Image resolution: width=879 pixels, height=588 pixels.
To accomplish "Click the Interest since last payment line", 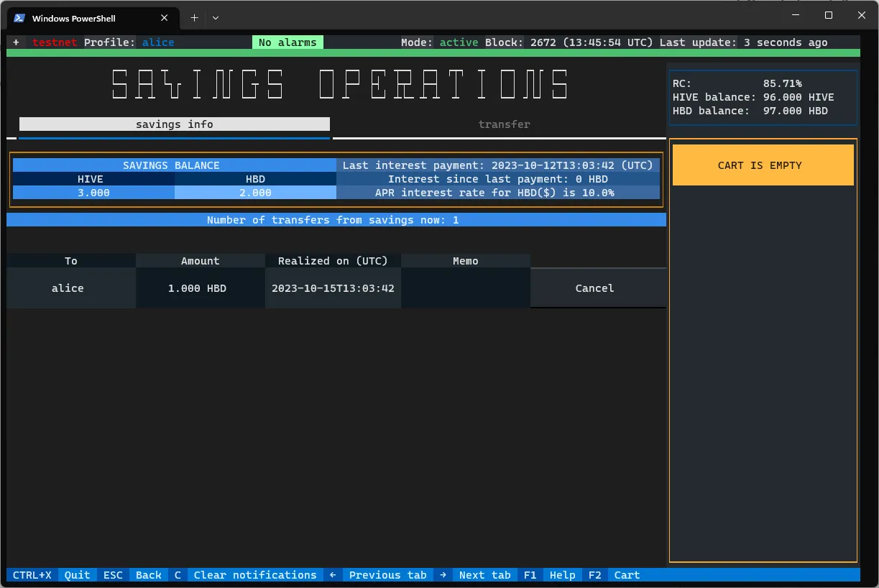I will click(498, 179).
